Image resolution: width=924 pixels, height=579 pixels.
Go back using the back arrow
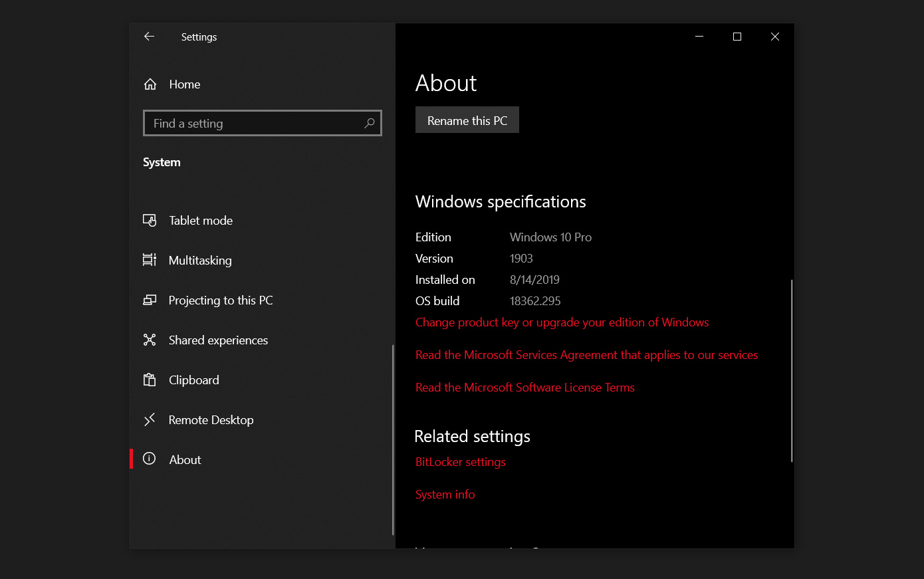click(149, 37)
